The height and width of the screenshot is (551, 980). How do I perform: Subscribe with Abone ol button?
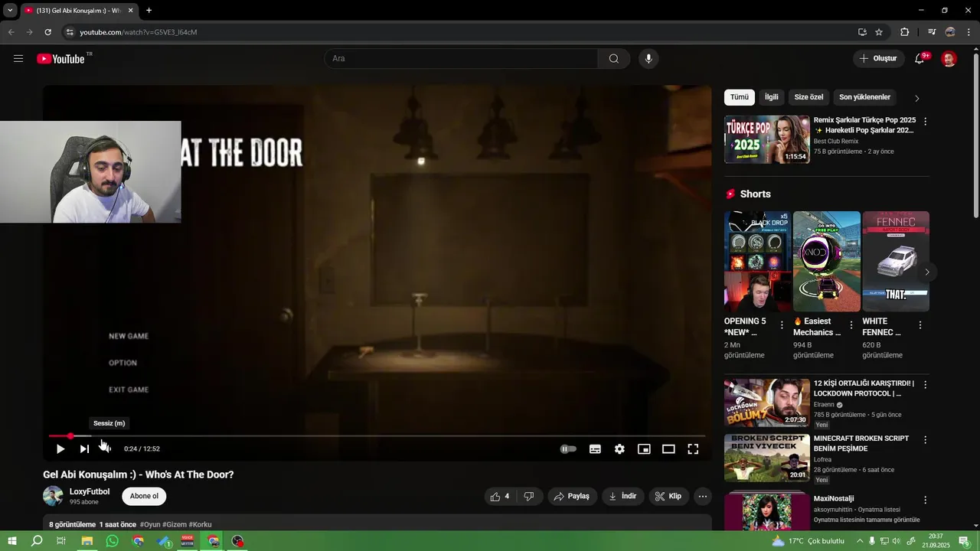(144, 496)
